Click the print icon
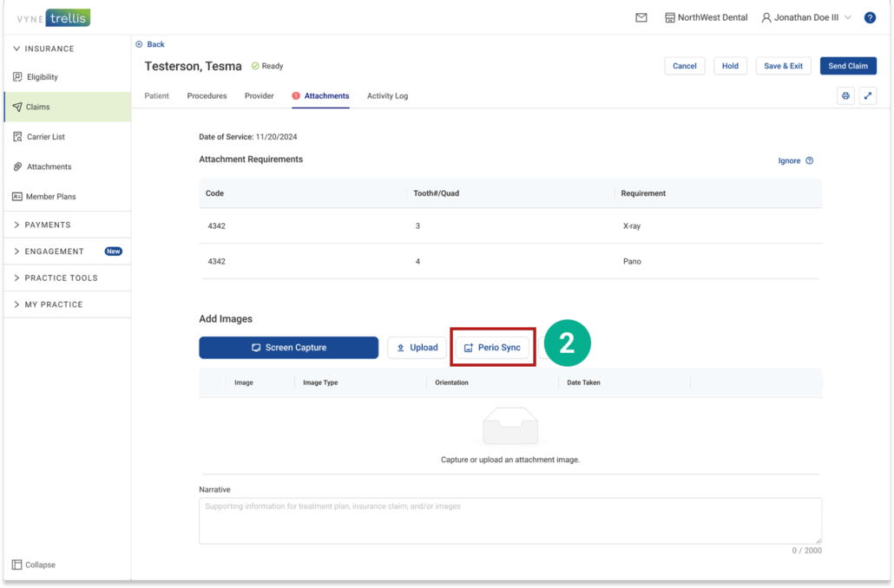This screenshot has width=894, height=588. click(845, 96)
